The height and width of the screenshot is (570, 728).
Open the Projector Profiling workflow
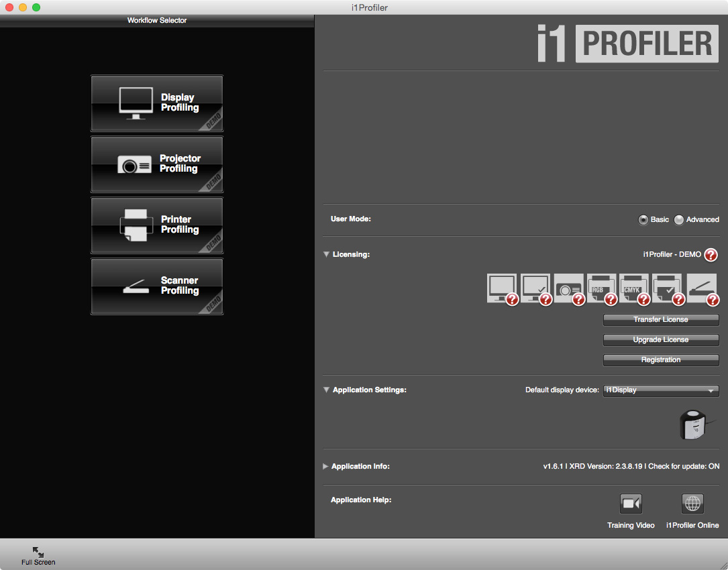tap(157, 164)
